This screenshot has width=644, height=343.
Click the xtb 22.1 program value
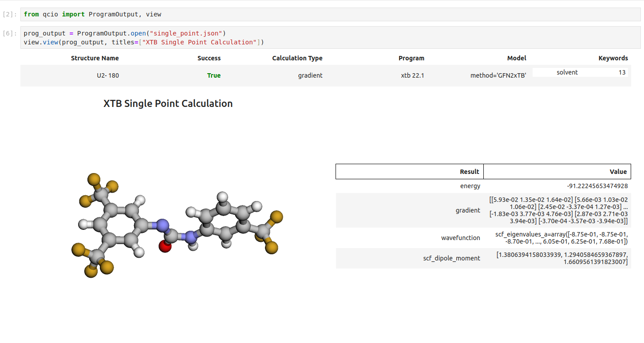pyautogui.click(x=412, y=75)
